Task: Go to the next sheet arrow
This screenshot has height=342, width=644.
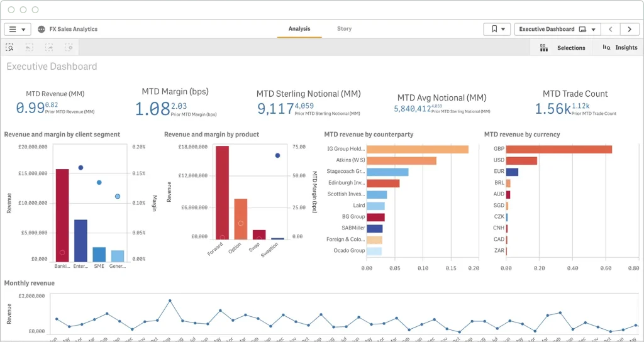Action: [x=630, y=30]
